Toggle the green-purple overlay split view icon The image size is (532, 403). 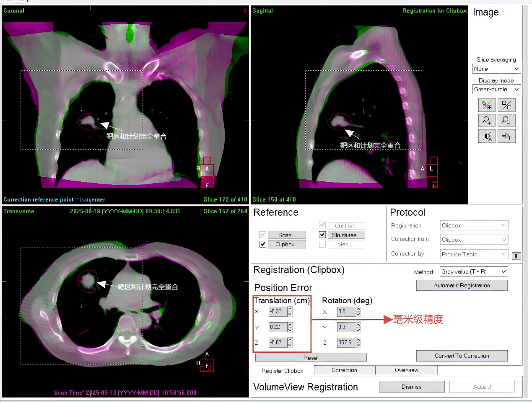click(x=487, y=105)
